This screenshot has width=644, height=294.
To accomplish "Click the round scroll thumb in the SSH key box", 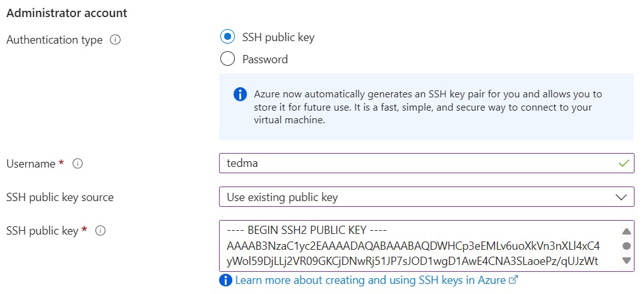I will click(x=626, y=246).
